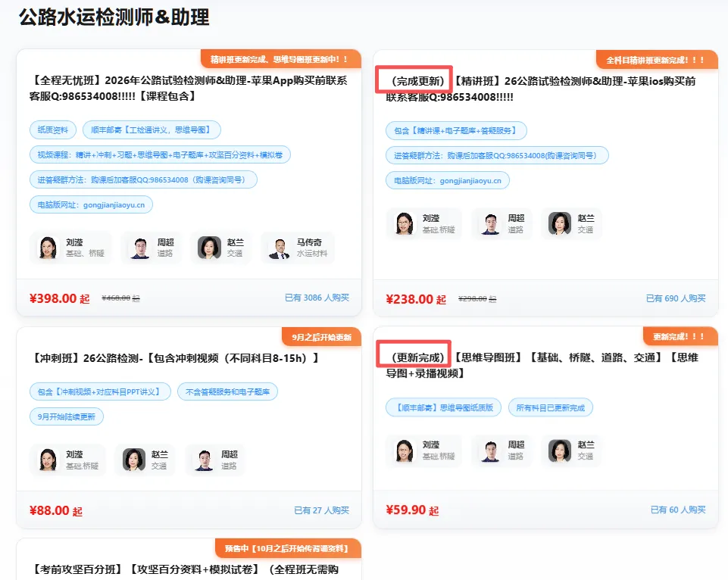Click 进答疑群方法 tag in 精讲班 card

pos(497,156)
